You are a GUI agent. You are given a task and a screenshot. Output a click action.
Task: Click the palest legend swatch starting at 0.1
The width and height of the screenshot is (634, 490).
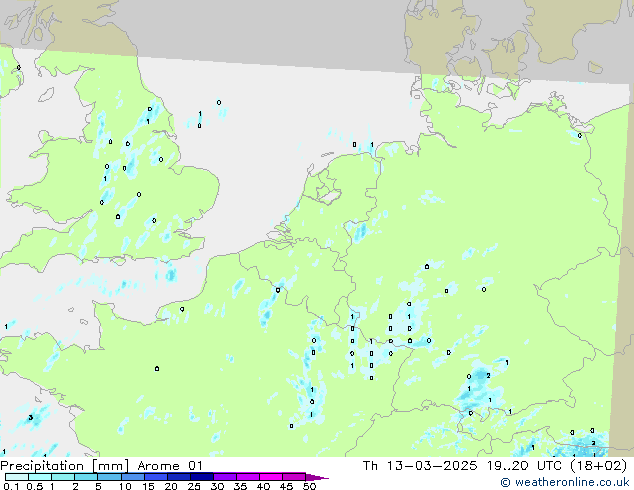(x=16, y=477)
